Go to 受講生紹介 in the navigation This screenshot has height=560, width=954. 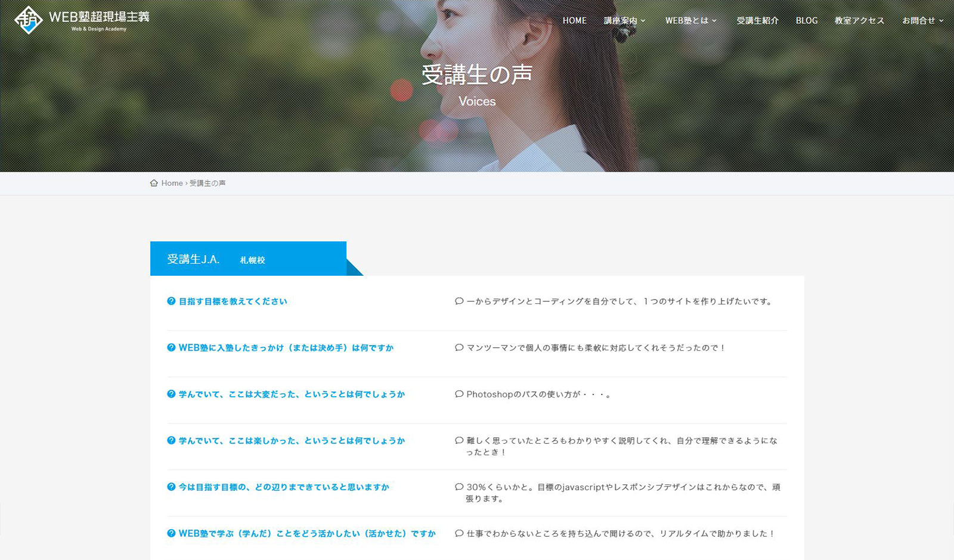[x=757, y=20]
